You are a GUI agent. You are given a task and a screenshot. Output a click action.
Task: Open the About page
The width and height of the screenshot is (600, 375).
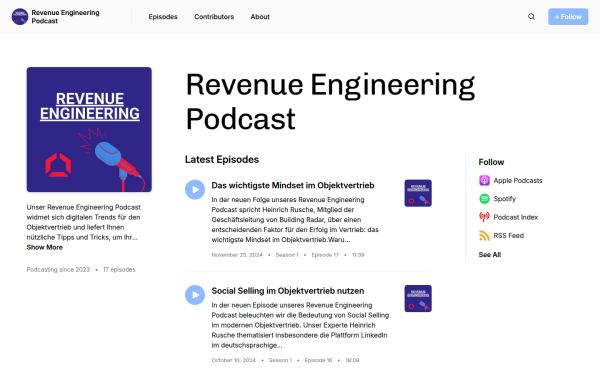pos(260,17)
